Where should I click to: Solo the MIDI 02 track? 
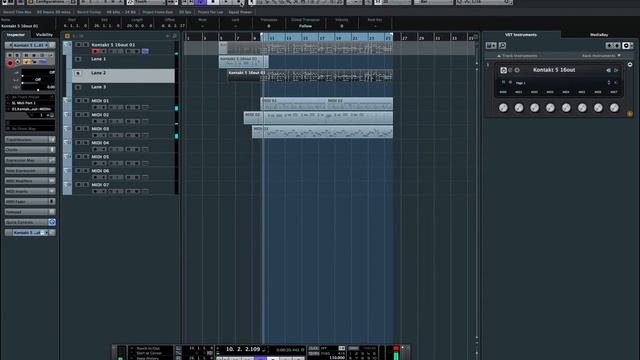pos(86,115)
